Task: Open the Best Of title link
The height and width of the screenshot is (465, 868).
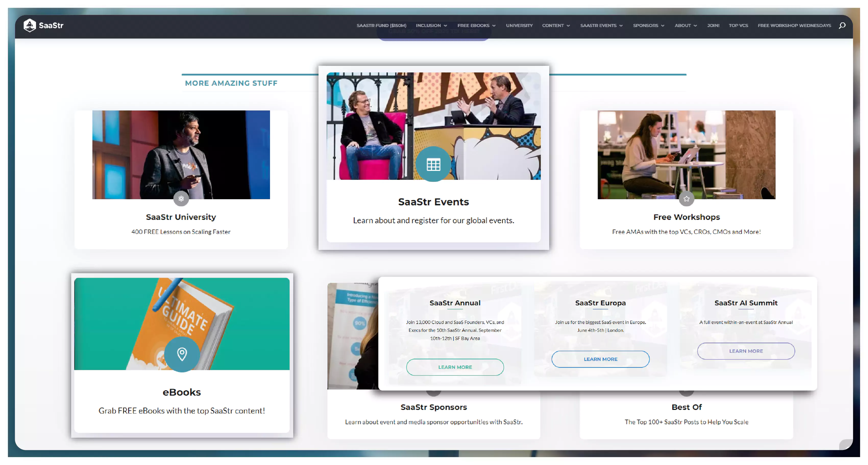Action: (686, 407)
